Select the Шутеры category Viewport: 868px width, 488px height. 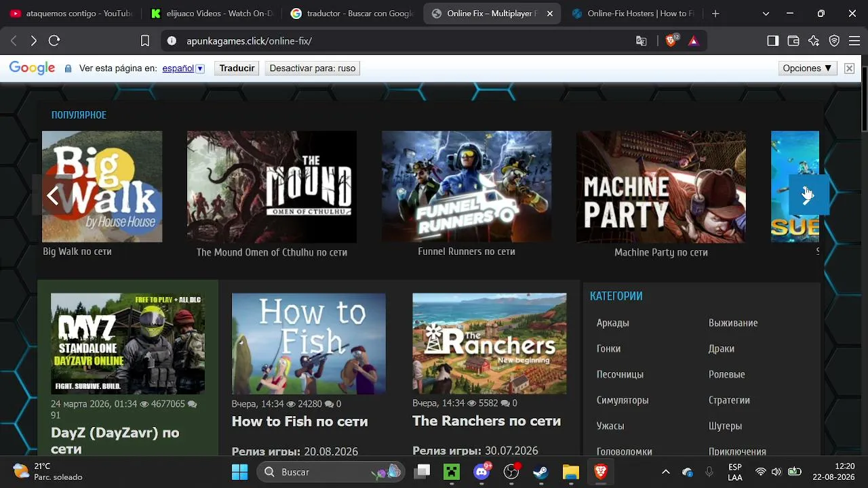[x=726, y=426]
